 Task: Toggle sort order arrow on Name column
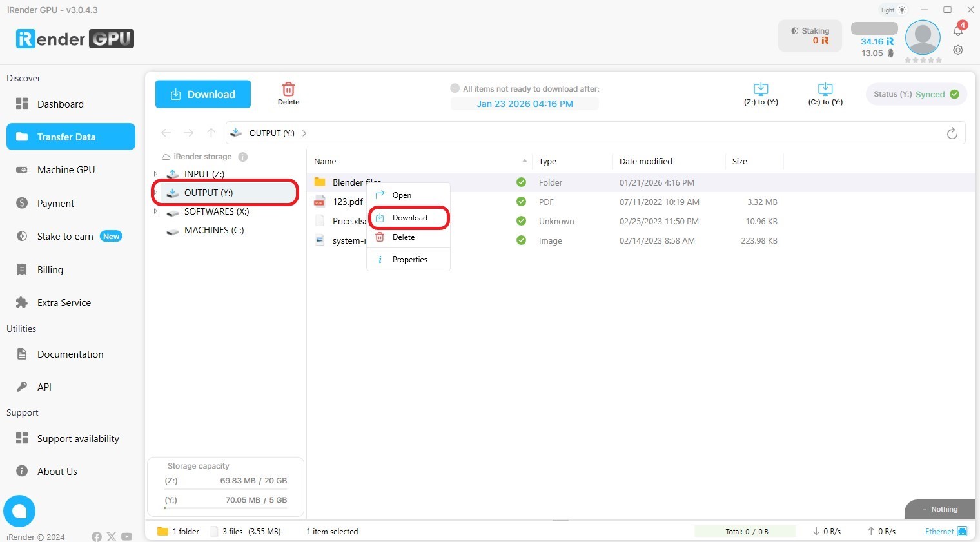(525, 161)
